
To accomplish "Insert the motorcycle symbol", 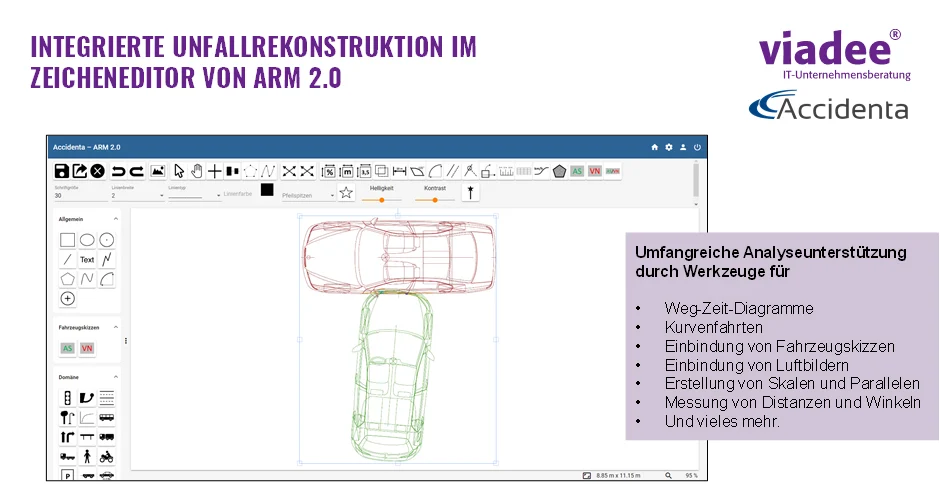I will tap(107, 456).
